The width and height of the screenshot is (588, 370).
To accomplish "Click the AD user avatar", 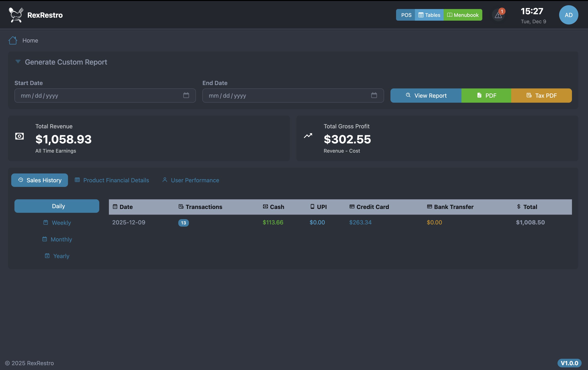I will coord(568,15).
